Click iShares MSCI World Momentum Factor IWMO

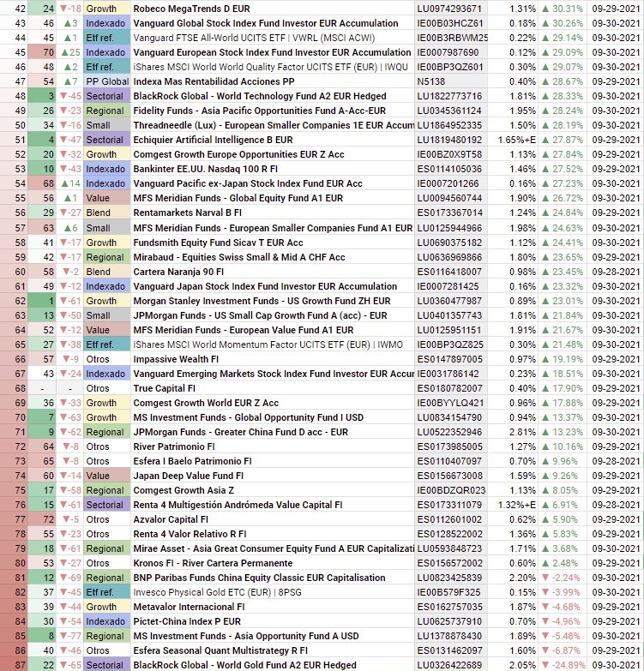(x=268, y=344)
